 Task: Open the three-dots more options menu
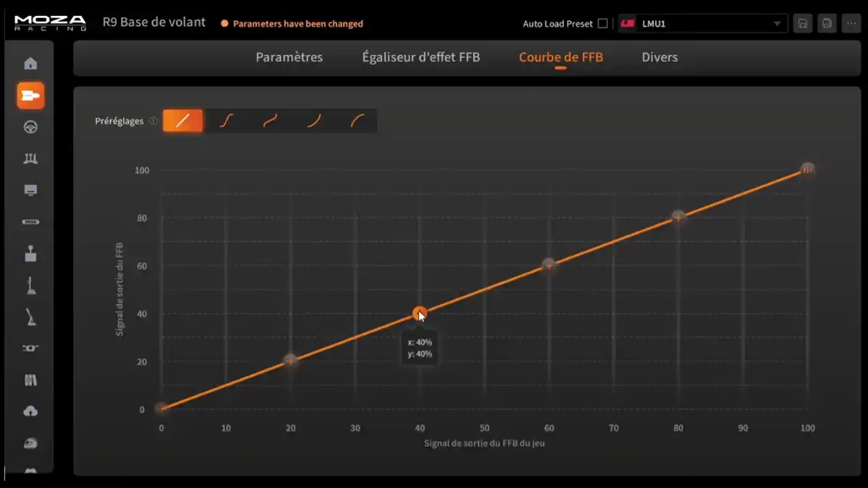click(x=851, y=24)
